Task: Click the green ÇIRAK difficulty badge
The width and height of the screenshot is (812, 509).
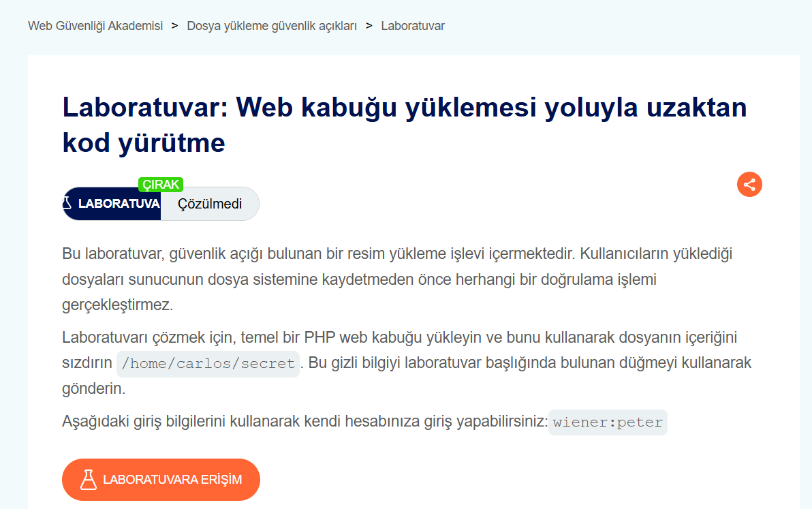Action: (x=161, y=185)
